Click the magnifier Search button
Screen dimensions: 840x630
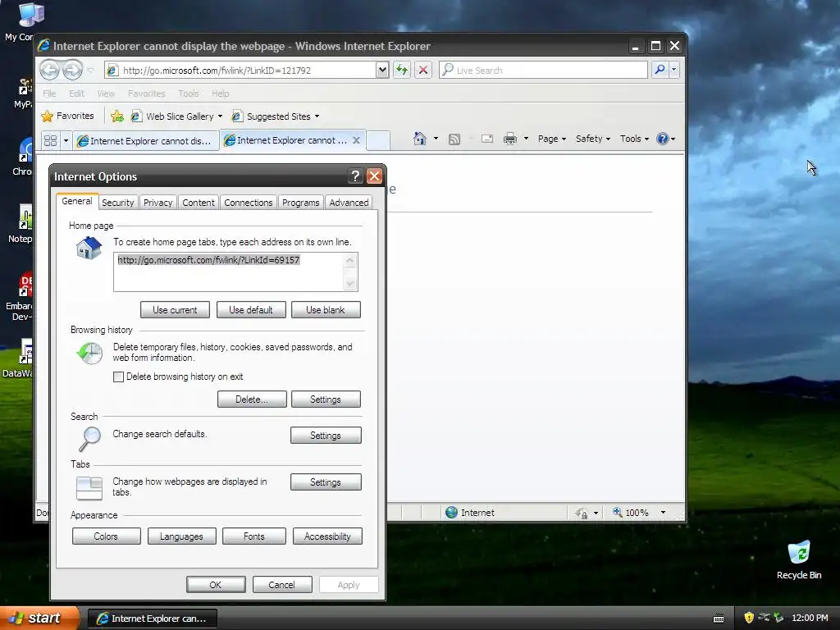pyautogui.click(x=660, y=70)
